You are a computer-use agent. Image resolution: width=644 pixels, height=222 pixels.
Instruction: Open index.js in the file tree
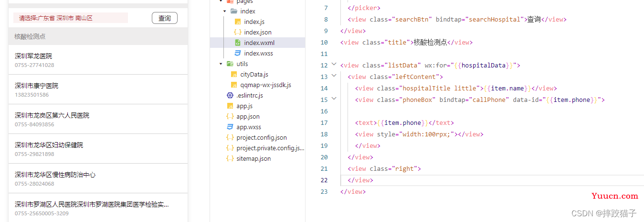click(x=254, y=22)
